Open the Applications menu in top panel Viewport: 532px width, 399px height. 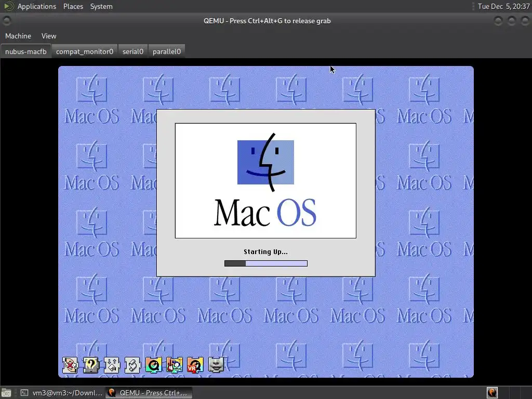[37, 6]
